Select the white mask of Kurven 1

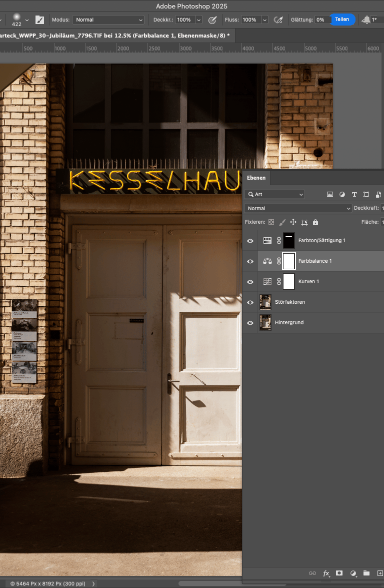(289, 281)
